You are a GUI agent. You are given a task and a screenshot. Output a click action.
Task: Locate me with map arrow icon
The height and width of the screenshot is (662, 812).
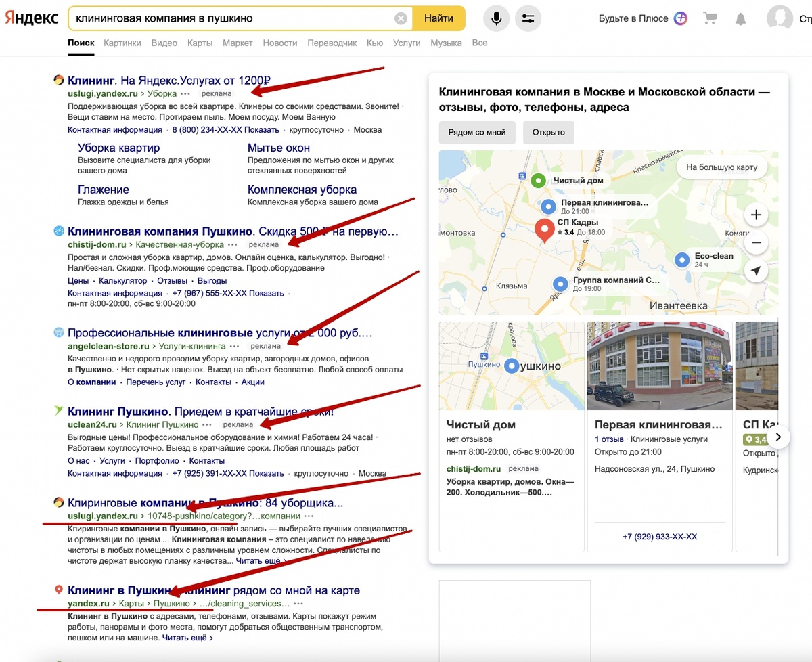pos(756,271)
